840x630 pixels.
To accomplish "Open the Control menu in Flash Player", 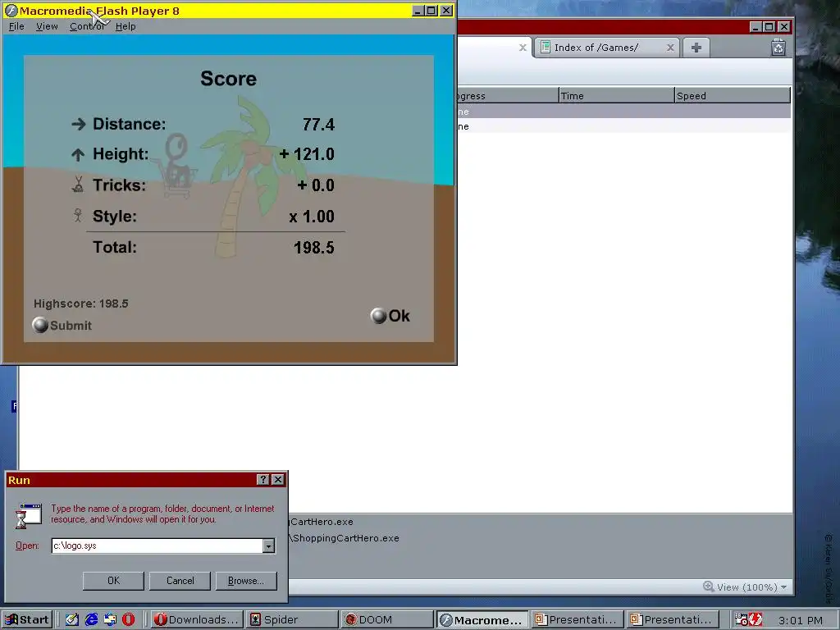I will click(x=87, y=26).
